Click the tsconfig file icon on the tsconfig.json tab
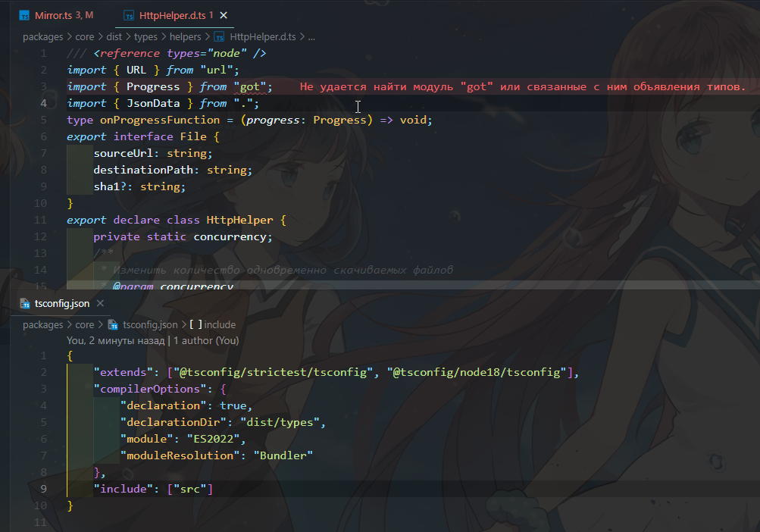The height and width of the screenshot is (532, 760). click(25, 304)
